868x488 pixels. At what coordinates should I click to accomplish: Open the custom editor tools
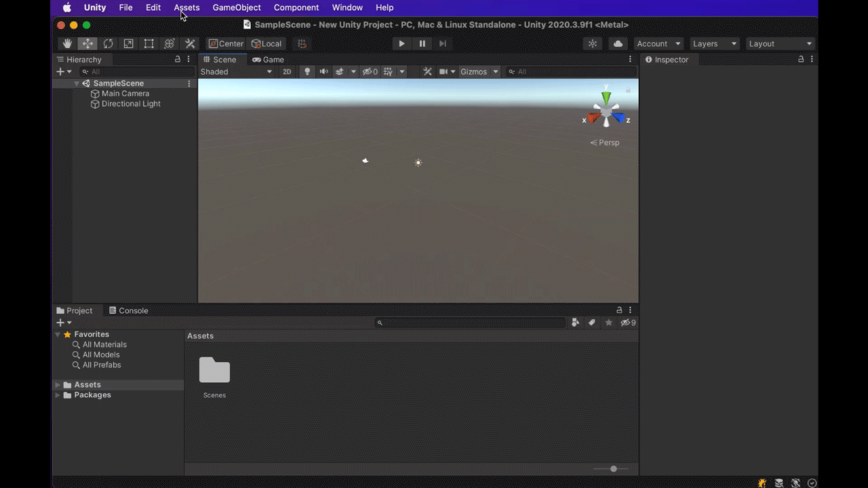190,43
